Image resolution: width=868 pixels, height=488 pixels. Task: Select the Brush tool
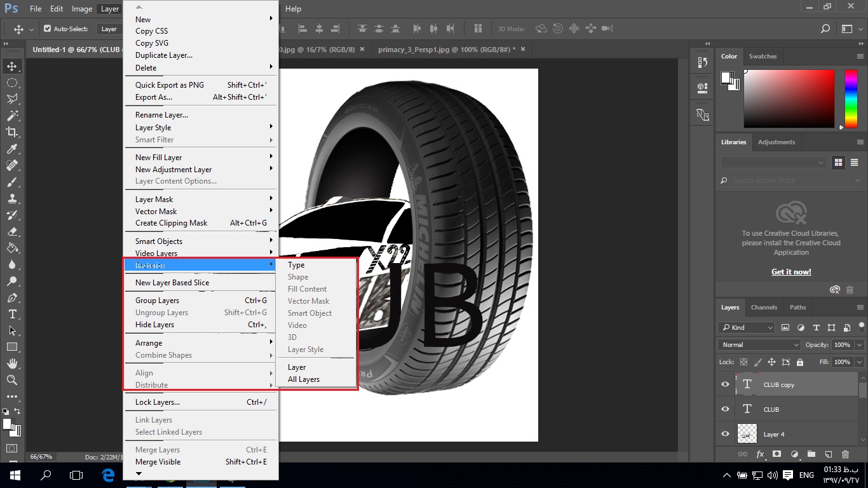(x=11, y=182)
